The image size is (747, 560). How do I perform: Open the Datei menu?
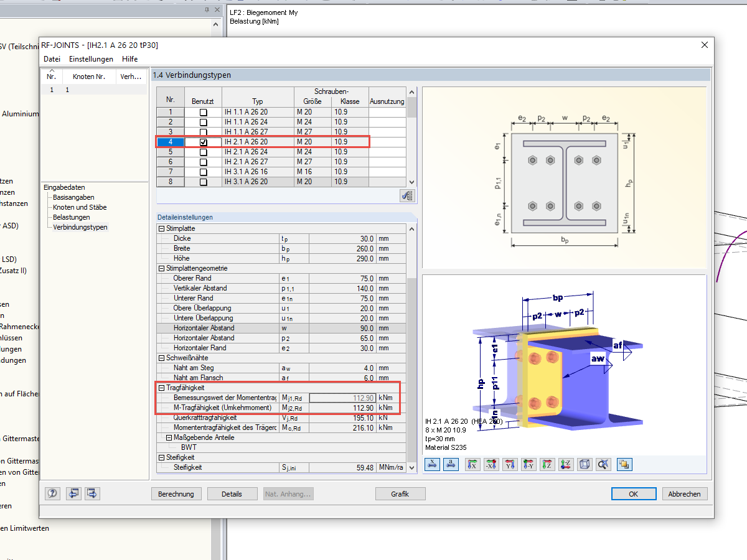52,59
